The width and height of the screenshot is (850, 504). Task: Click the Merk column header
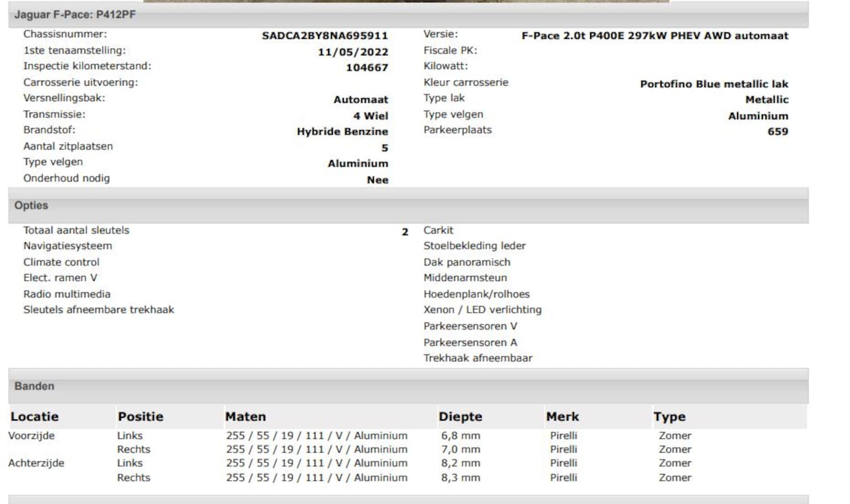pyautogui.click(x=562, y=416)
